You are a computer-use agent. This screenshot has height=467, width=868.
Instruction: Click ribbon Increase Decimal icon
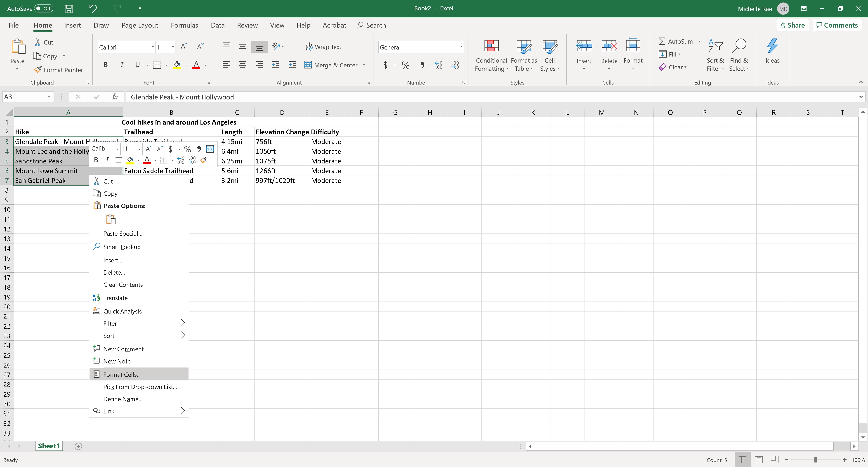(x=438, y=65)
